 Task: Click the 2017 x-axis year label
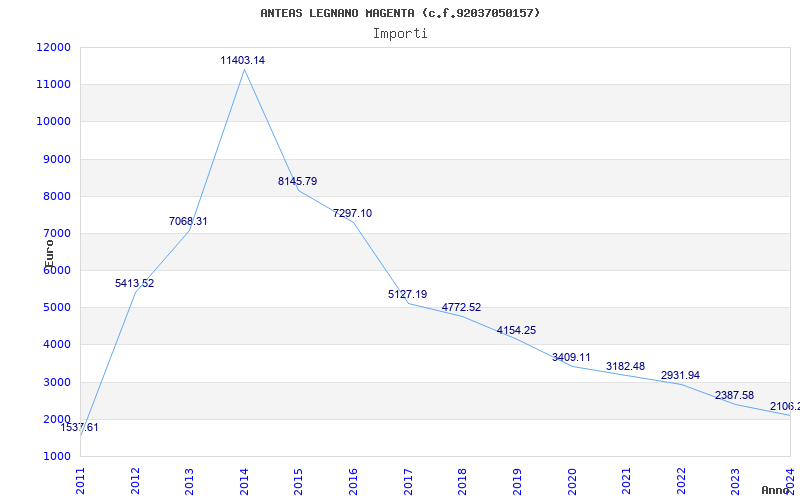[x=408, y=481]
